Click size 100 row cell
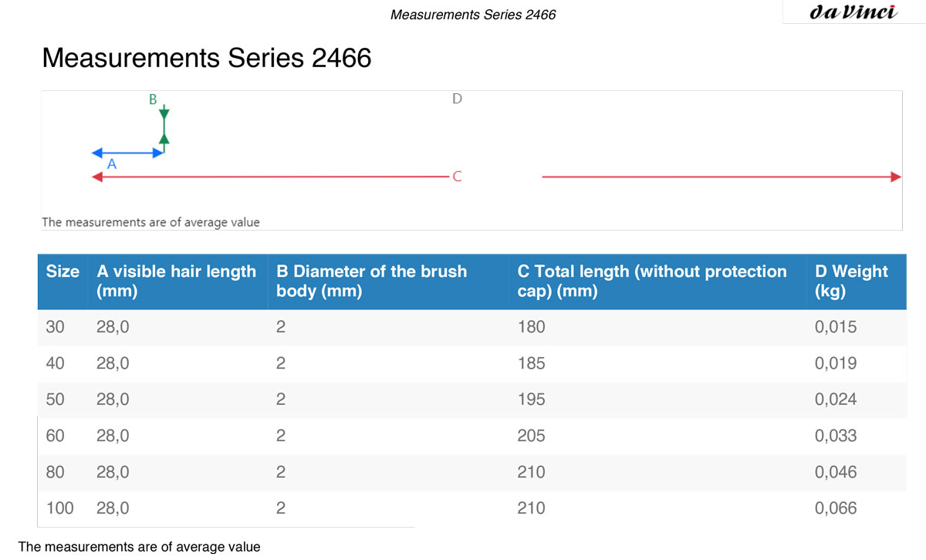This screenshot has width=926, height=560. [61, 508]
